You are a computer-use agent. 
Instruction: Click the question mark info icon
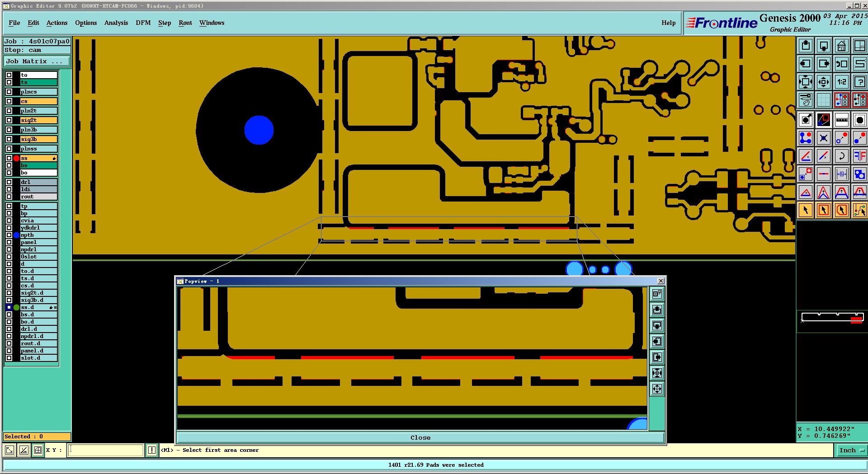859,82
